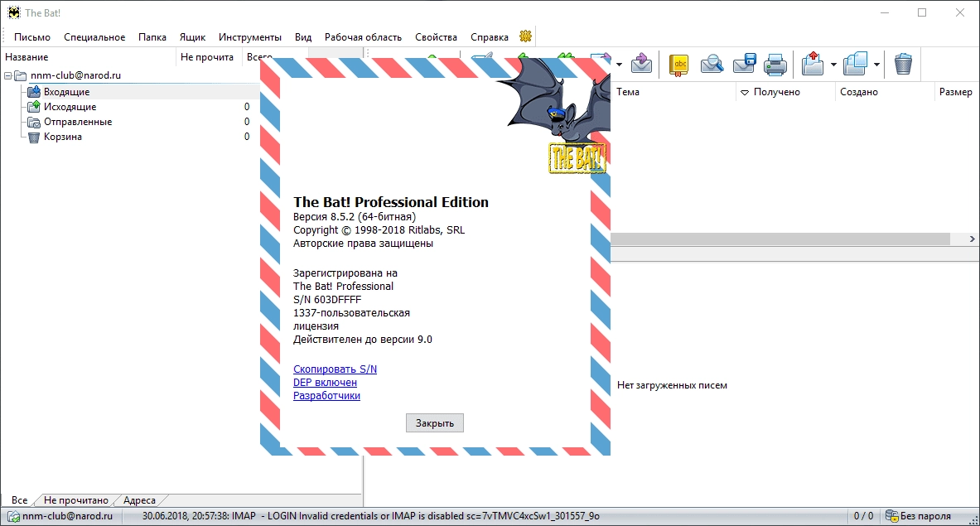Click the S/N 603DFFFF text
The width and height of the screenshot is (980, 526).
tap(327, 299)
